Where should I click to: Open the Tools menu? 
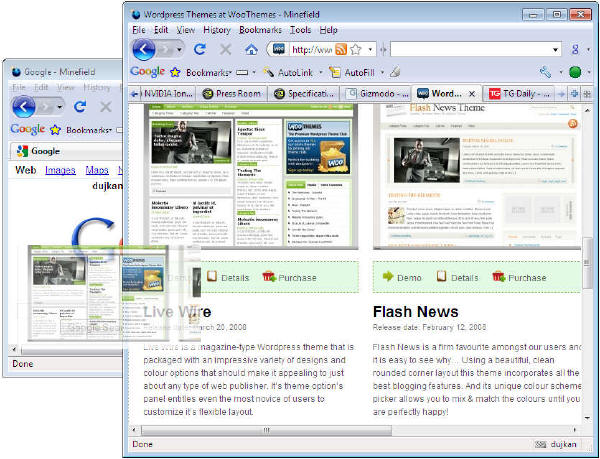[x=300, y=30]
